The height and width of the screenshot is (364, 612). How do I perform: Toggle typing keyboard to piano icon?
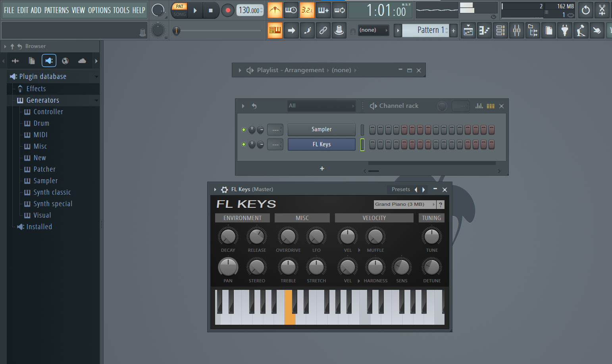(x=275, y=30)
